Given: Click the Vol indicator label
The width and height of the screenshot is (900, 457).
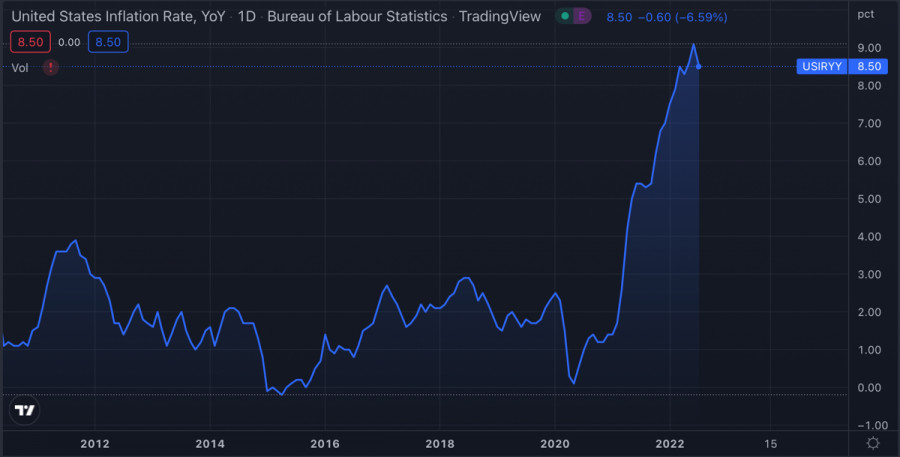Looking at the screenshot, I should coord(20,68).
